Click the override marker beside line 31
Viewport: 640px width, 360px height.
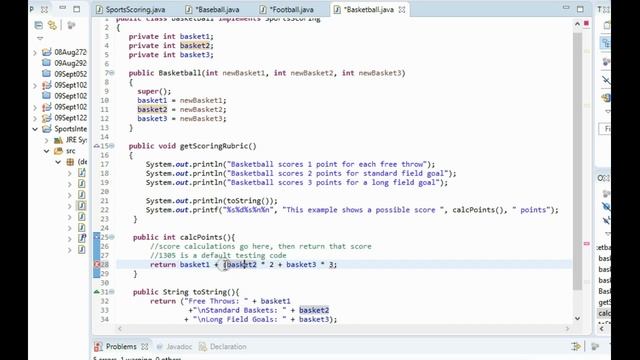[x=97, y=292]
